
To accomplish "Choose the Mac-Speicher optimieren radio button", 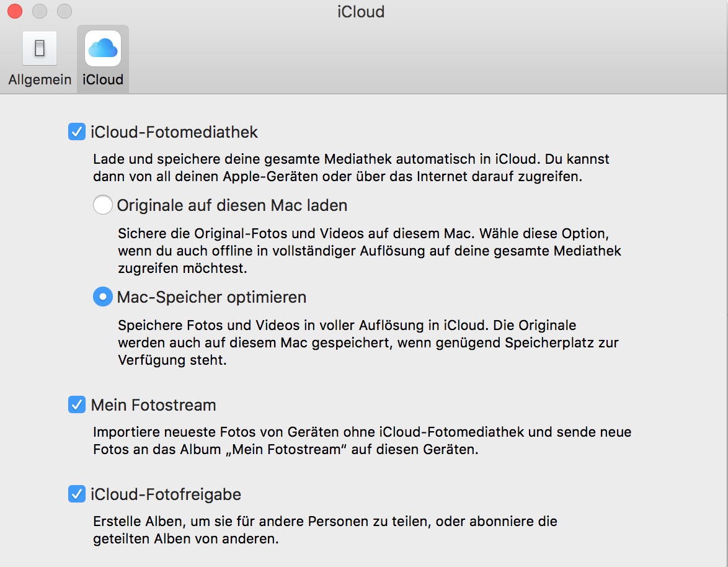I will [x=103, y=297].
